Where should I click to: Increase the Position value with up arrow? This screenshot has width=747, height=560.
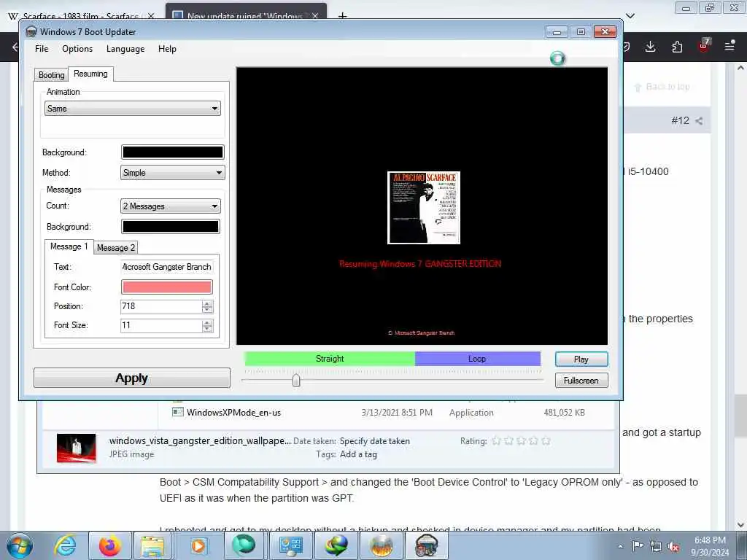206,303
